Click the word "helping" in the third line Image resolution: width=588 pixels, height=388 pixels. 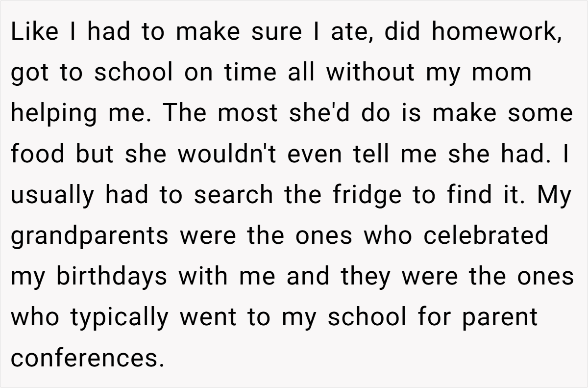(53, 114)
